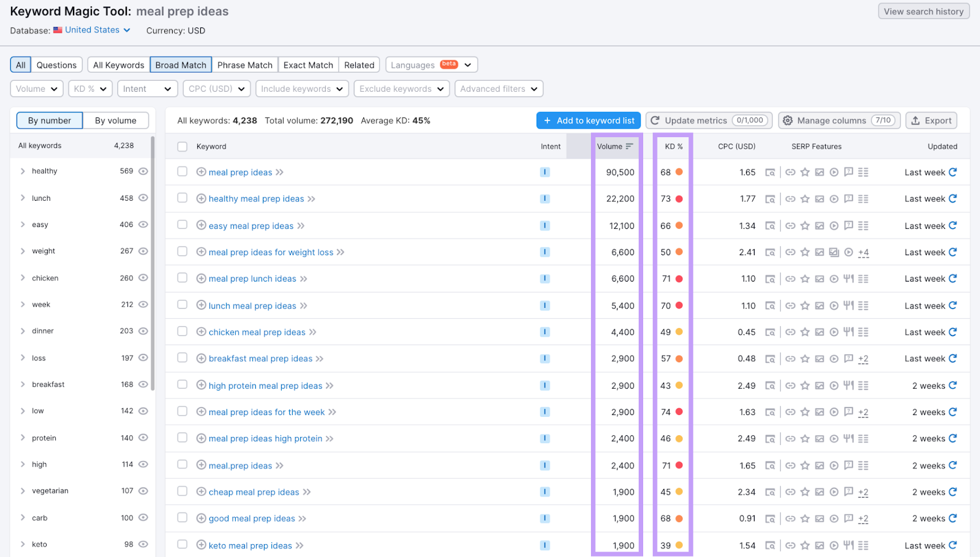Select all keywords with header checkbox
Image resolution: width=980 pixels, height=557 pixels.
[x=182, y=146]
